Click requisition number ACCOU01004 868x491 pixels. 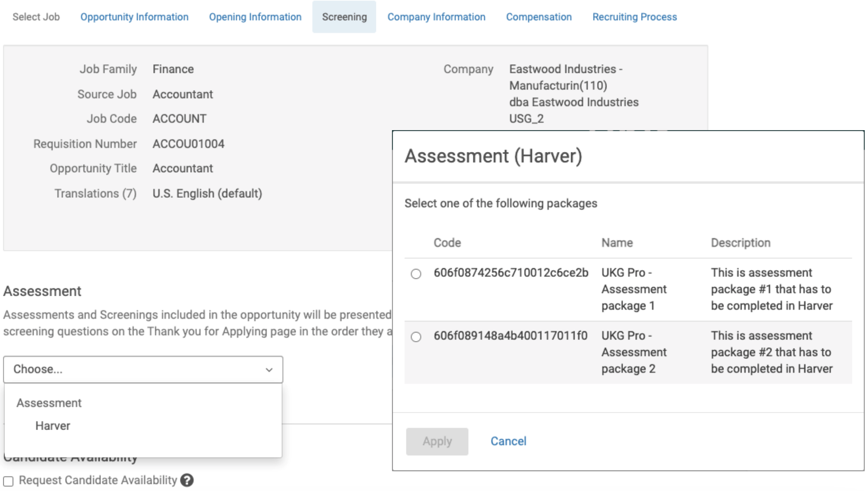189,144
